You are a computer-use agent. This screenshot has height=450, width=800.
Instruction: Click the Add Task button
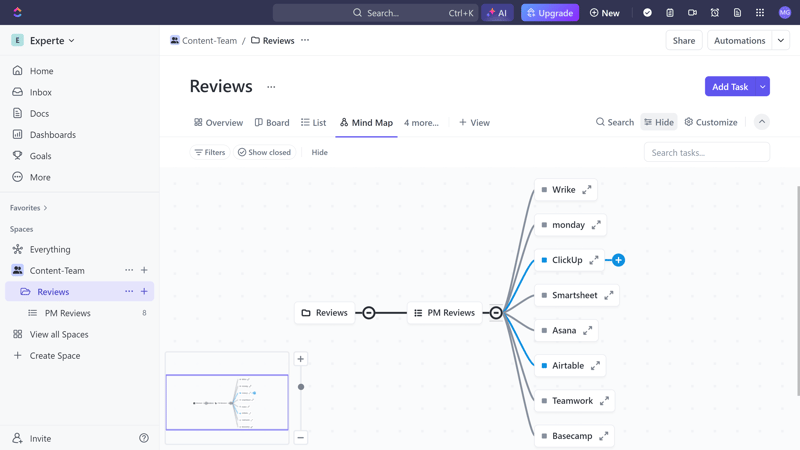(730, 87)
